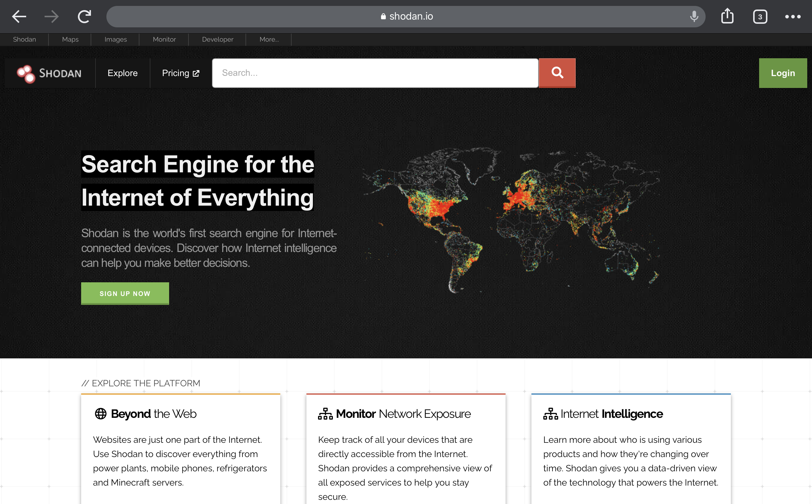
Task: Click the world heat map image
Action: 511,220
